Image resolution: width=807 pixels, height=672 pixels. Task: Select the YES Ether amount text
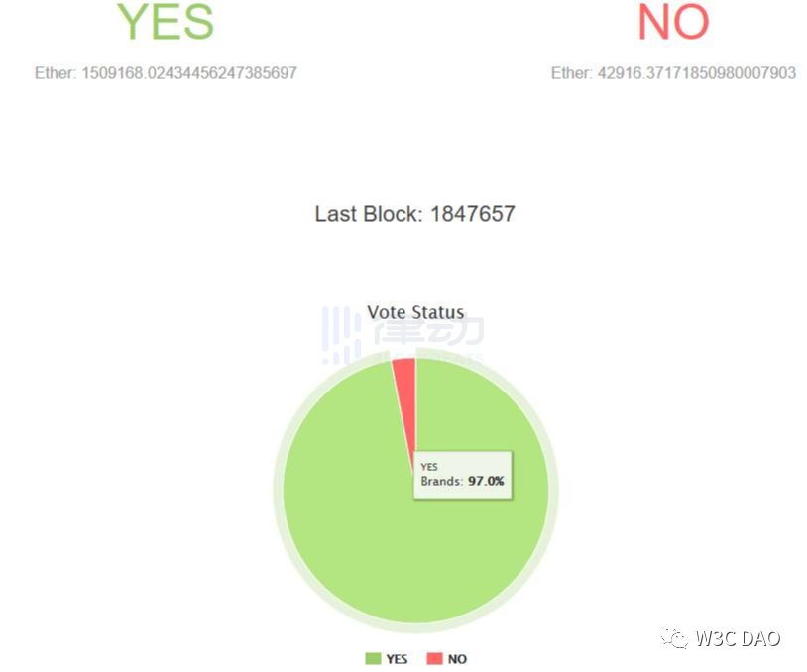click(x=166, y=73)
